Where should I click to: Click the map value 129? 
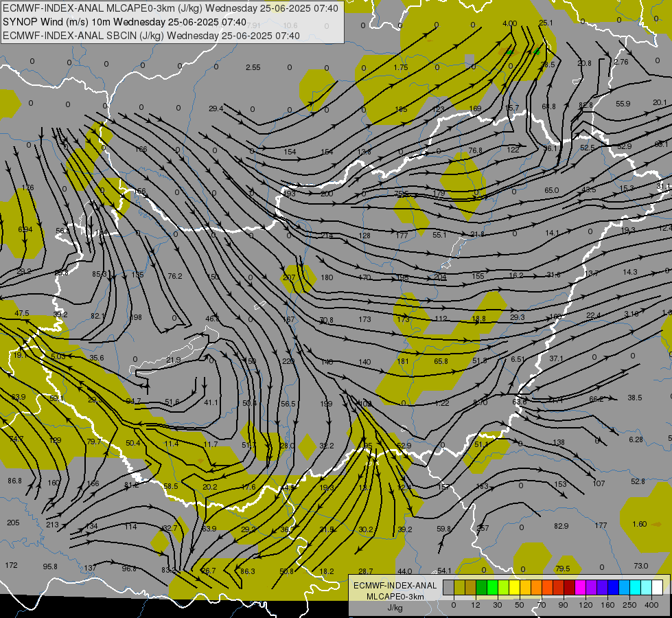[56, 440]
